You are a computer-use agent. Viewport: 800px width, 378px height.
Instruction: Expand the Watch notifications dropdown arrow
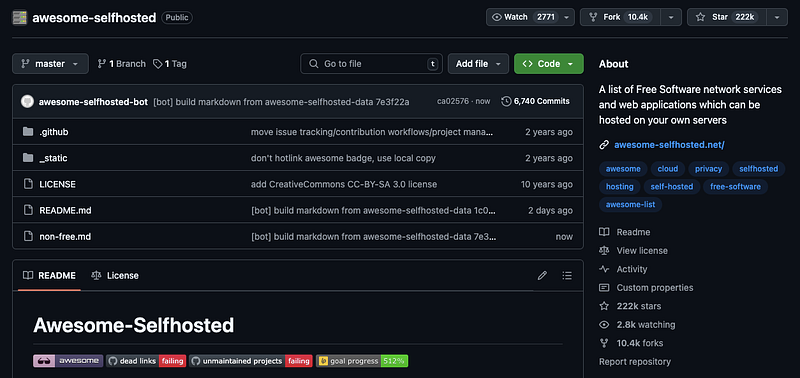[x=567, y=17]
